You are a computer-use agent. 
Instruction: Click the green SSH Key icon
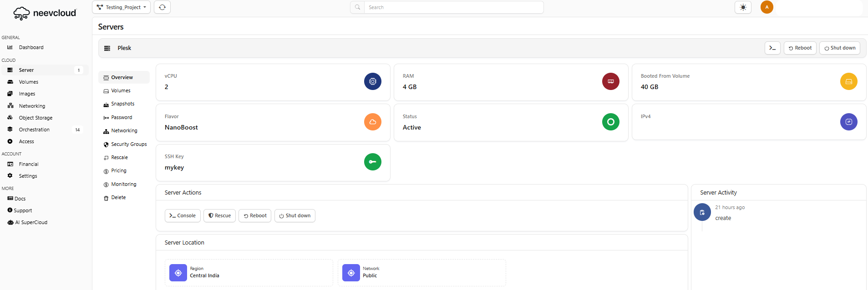coord(372,162)
